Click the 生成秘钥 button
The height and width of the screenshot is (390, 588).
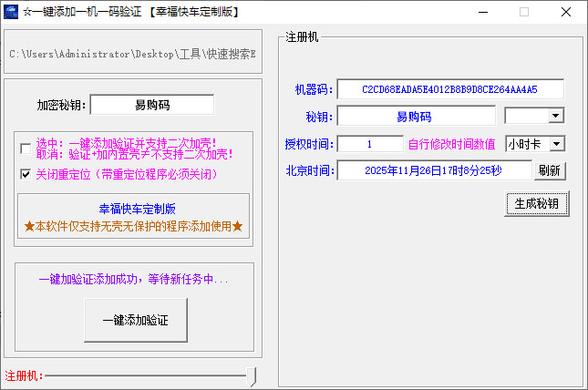point(537,203)
